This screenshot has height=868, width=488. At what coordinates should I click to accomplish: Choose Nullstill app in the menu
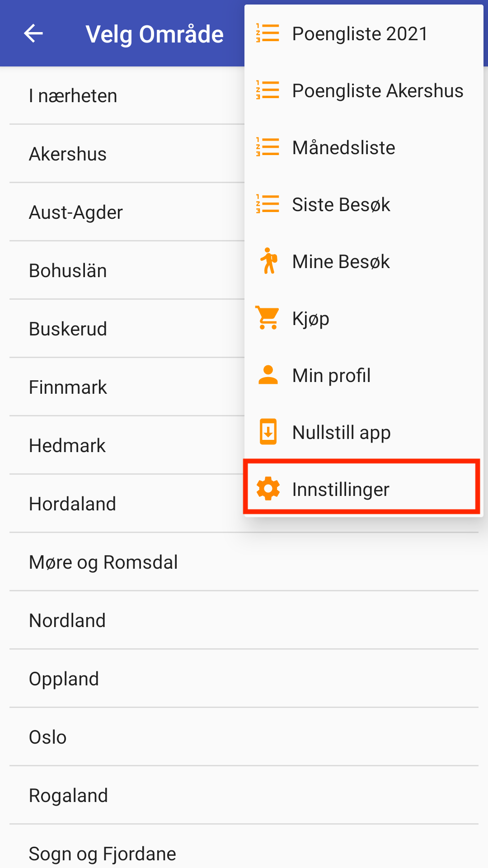pos(341,432)
